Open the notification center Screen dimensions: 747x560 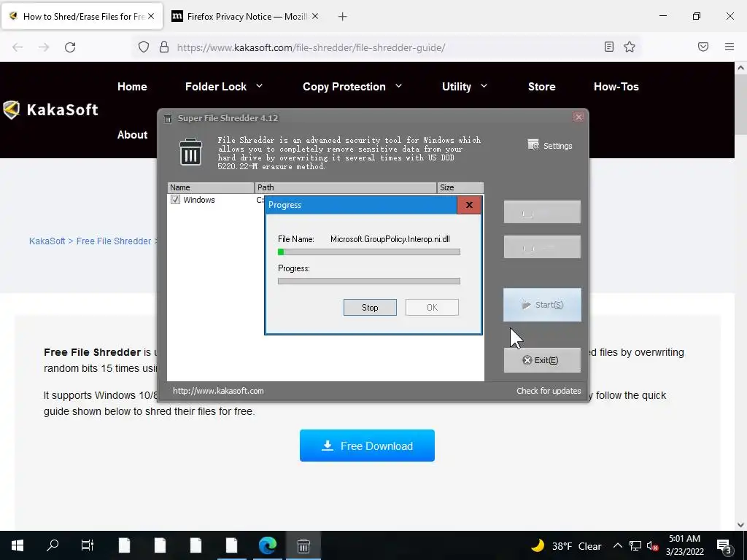pos(724,545)
